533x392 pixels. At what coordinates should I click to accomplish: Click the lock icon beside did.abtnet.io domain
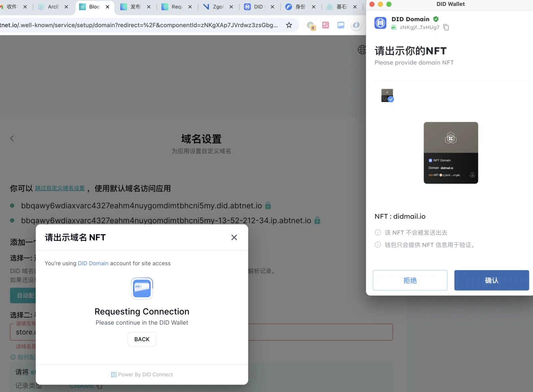[268, 206]
